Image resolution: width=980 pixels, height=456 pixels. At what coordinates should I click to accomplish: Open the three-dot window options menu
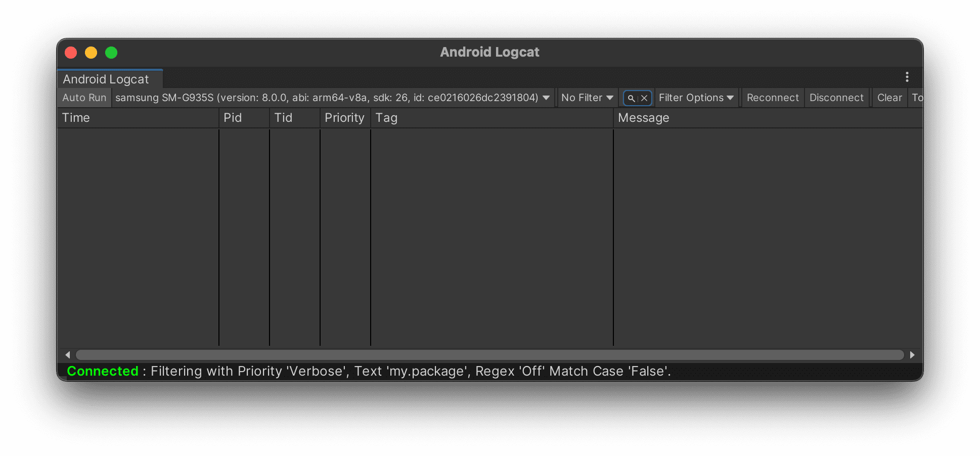[x=907, y=77]
